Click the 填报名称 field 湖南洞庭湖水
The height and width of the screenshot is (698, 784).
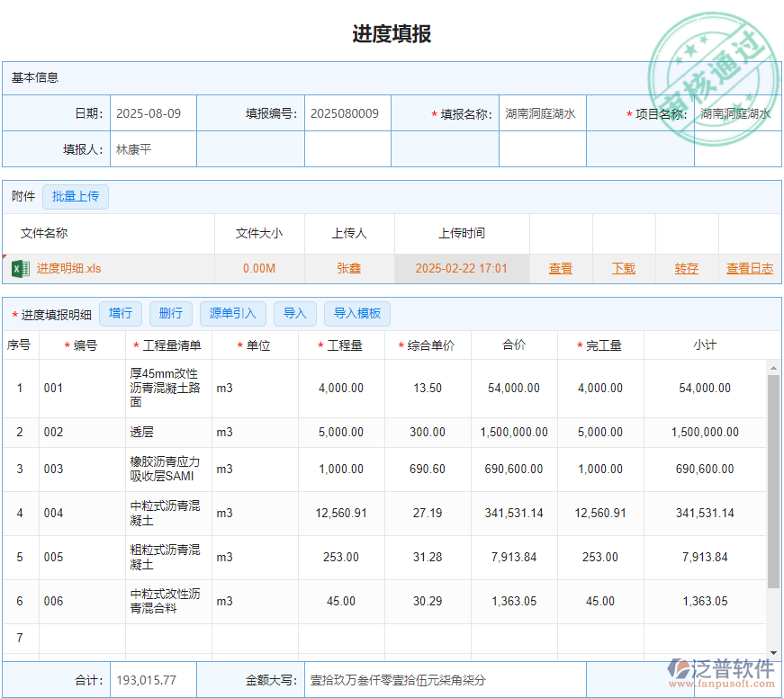pyautogui.click(x=542, y=113)
